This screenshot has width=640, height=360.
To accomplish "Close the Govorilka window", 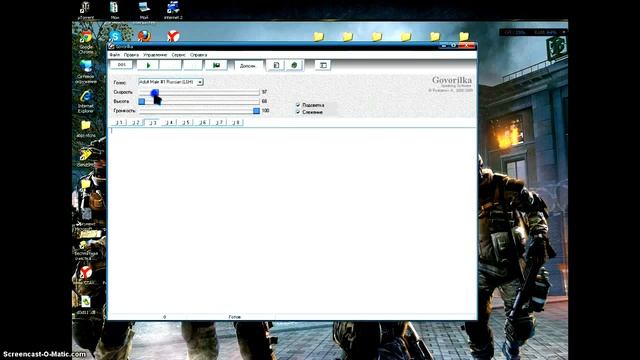I will coord(467,46).
